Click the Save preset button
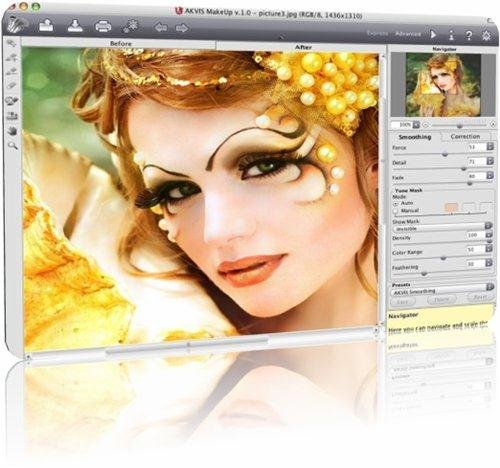 tap(403, 301)
